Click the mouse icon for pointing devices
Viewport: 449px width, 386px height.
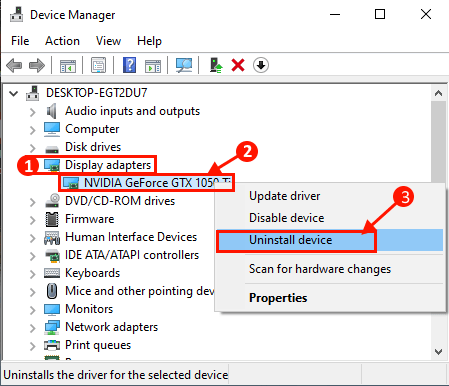(x=52, y=291)
